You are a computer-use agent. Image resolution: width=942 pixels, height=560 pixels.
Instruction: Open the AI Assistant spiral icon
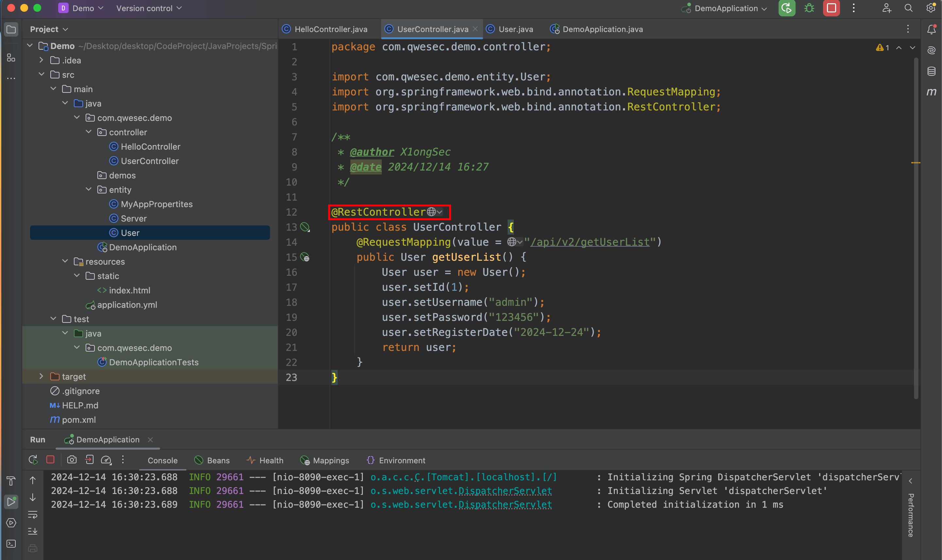(x=931, y=50)
